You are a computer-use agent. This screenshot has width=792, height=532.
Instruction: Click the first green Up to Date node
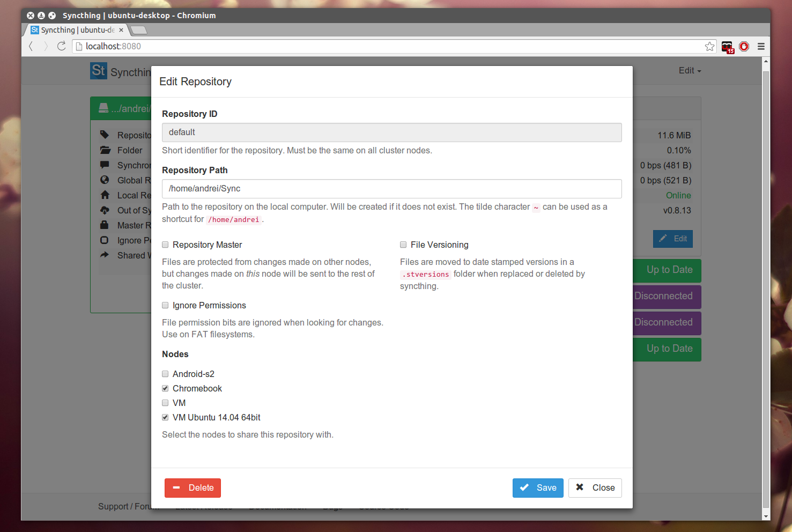coord(667,270)
